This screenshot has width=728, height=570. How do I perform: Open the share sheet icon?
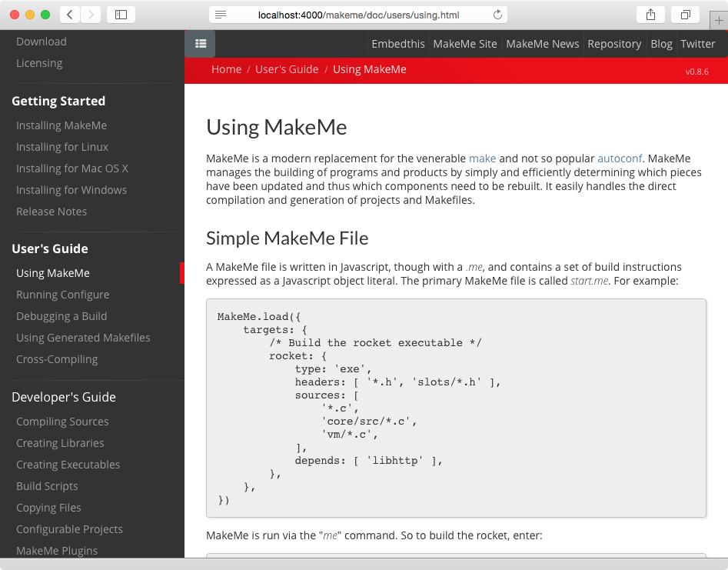[650, 13]
